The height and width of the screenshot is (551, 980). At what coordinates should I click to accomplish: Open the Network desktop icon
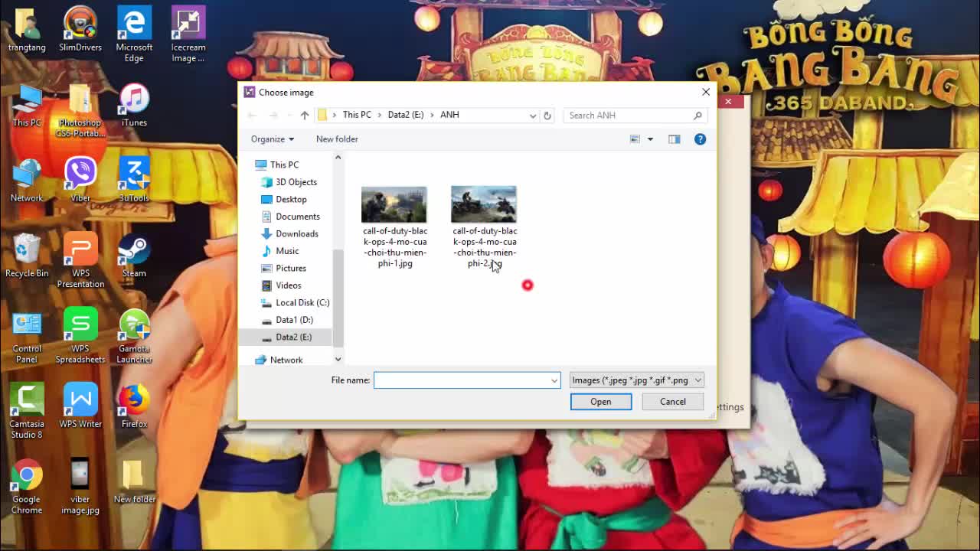[27, 181]
